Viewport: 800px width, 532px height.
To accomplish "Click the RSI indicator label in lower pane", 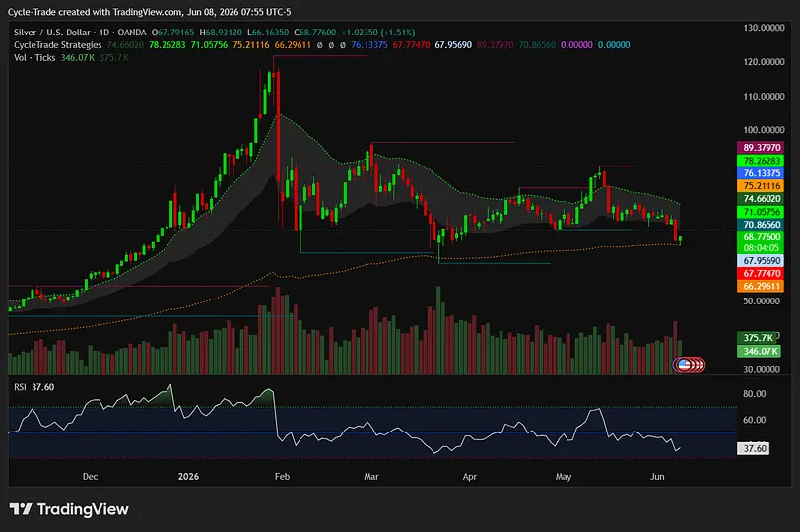I will (x=20, y=387).
